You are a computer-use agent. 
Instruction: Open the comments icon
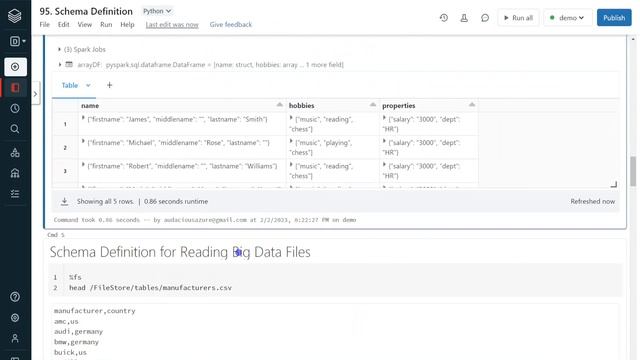(485, 18)
